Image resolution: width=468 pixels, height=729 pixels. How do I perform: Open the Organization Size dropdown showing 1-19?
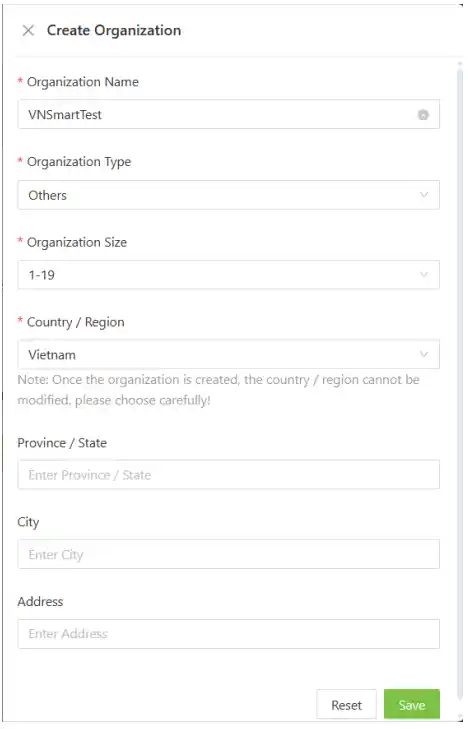point(228,275)
